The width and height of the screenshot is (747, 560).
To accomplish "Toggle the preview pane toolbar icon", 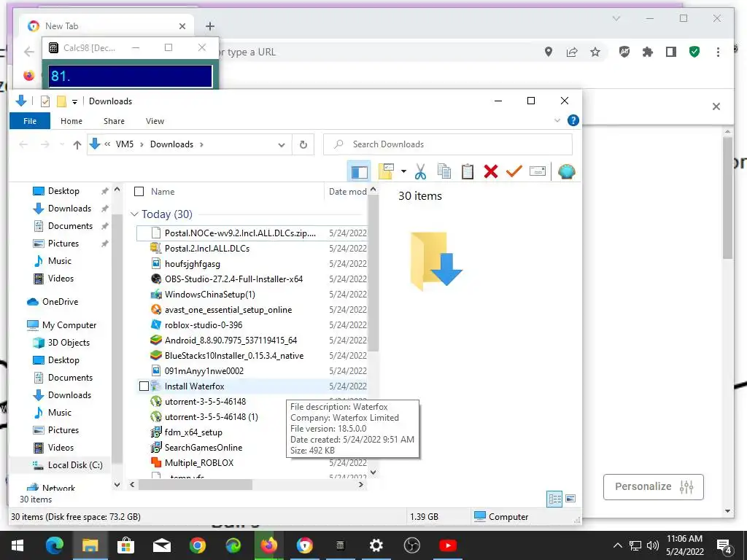I will [359, 171].
